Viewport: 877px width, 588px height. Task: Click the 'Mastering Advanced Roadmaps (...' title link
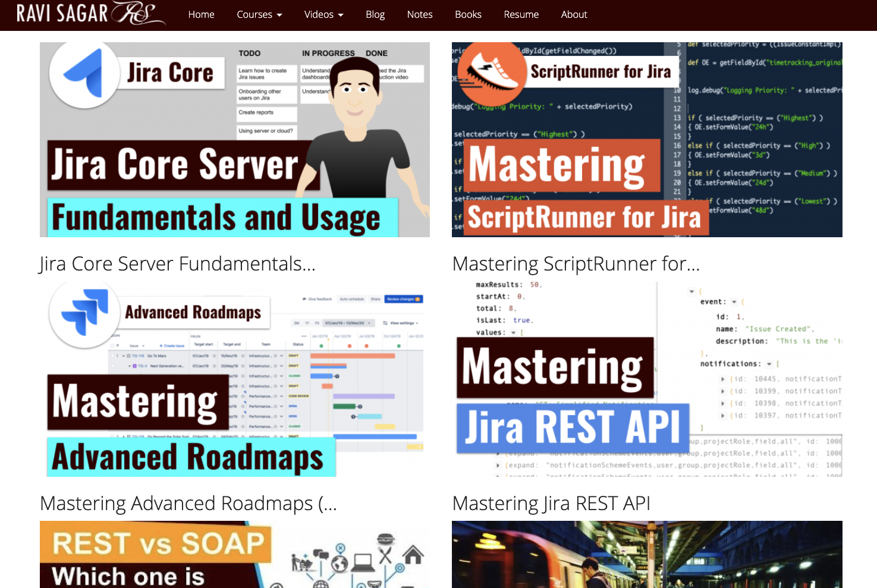coord(188,504)
